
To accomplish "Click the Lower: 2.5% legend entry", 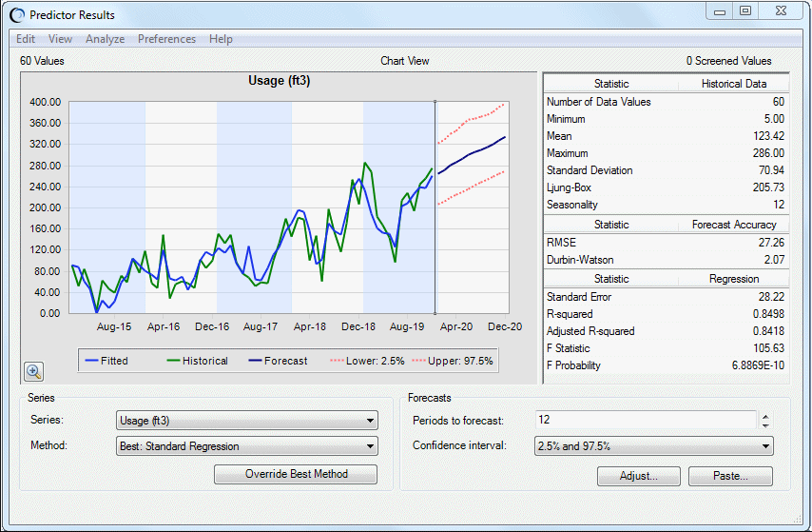I will (367, 361).
